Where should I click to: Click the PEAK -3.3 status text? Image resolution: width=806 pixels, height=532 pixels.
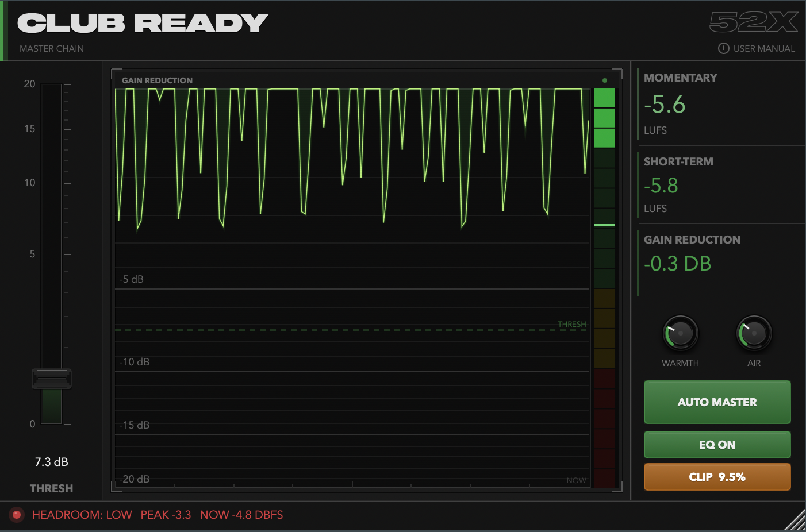166,515
